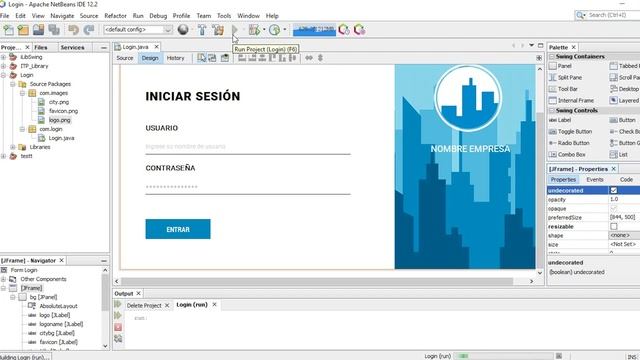Viewport: 640px width, 360px height.
Task: Click the Build Project hammer icon
Action: (202, 30)
